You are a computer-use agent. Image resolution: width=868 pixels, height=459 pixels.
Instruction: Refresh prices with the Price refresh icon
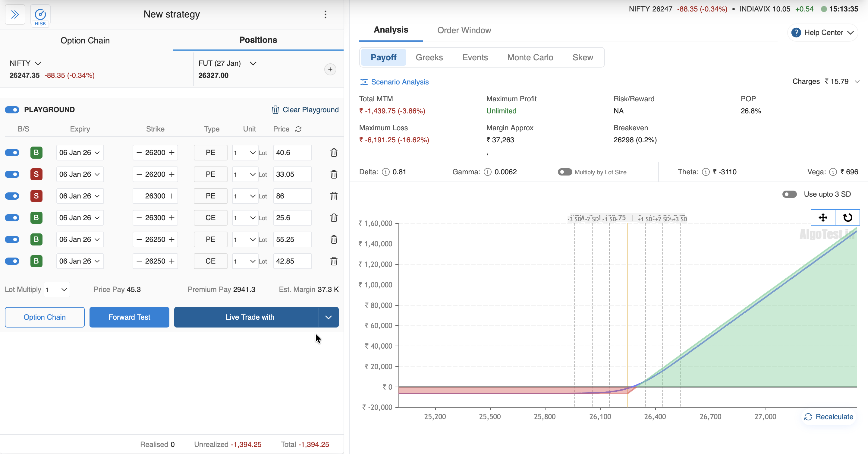(298, 129)
